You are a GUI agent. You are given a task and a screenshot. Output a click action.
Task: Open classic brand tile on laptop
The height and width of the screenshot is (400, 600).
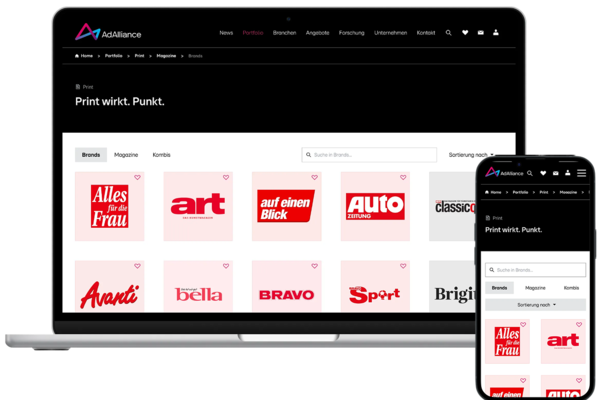coord(452,207)
